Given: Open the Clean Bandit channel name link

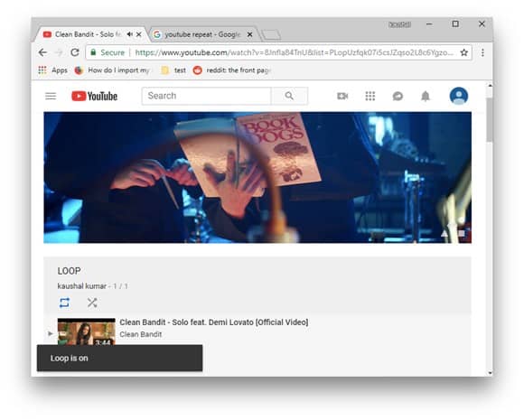Looking at the screenshot, I should [141, 334].
